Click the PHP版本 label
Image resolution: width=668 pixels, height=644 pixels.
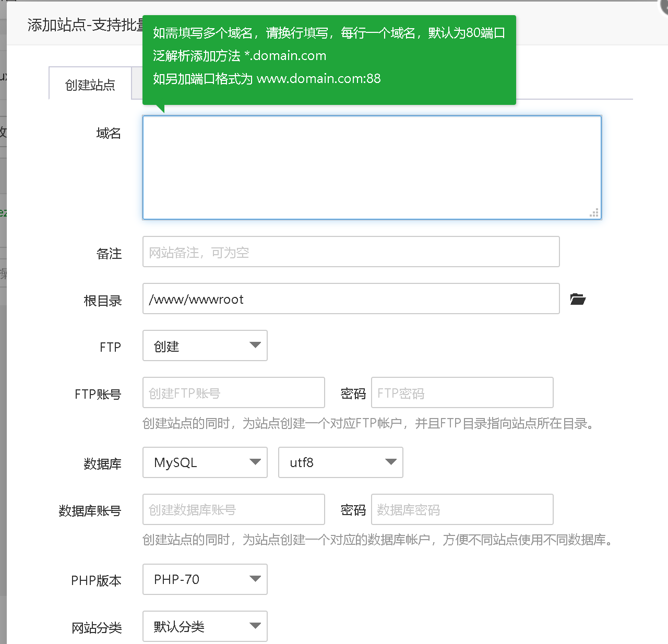pyautogui.click(x=96, y=580)
